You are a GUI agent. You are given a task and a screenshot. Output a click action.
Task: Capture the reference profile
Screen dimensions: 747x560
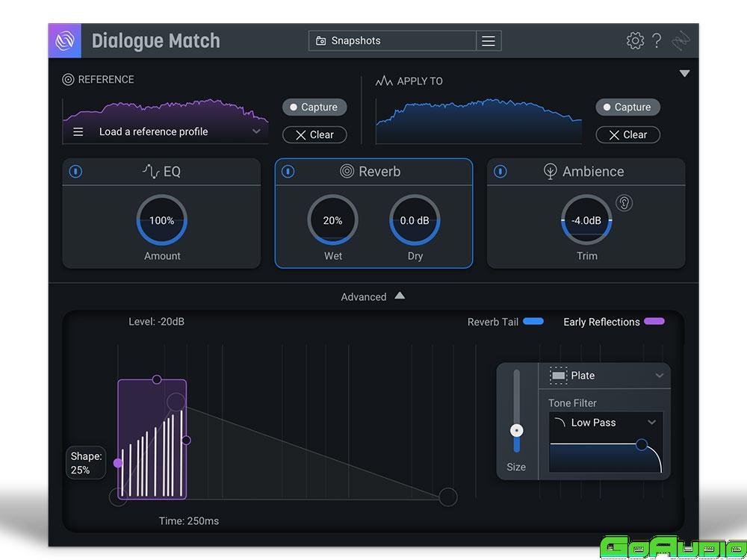[x=314, y=107]
